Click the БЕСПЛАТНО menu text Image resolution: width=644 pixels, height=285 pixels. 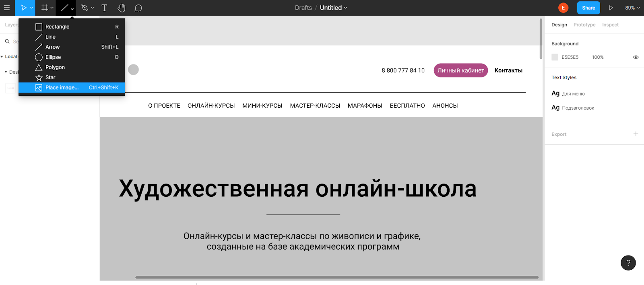[407, 106]
